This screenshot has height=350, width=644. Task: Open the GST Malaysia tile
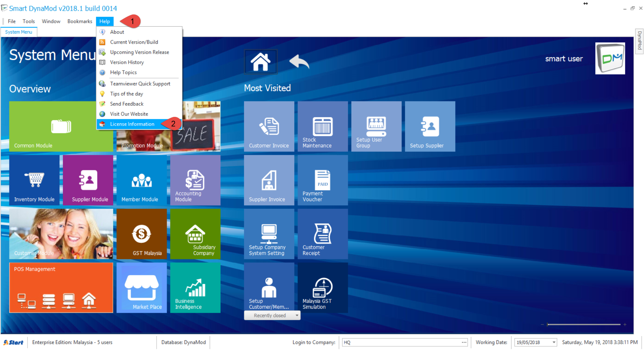142,234
